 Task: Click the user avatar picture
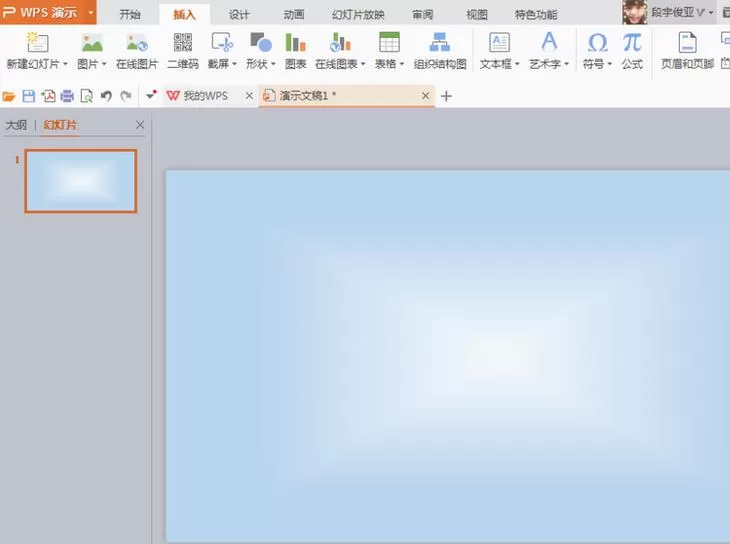pyautogui.click(x=635, y=12)
